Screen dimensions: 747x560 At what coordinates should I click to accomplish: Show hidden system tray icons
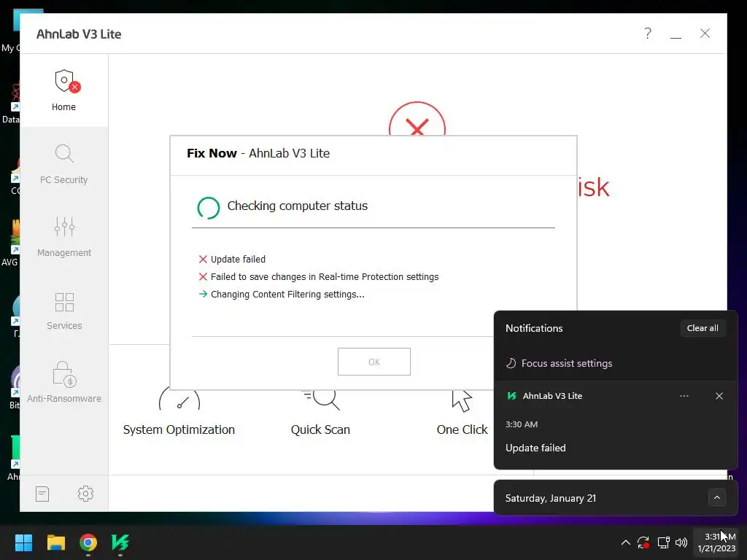[x=625, y=542]
